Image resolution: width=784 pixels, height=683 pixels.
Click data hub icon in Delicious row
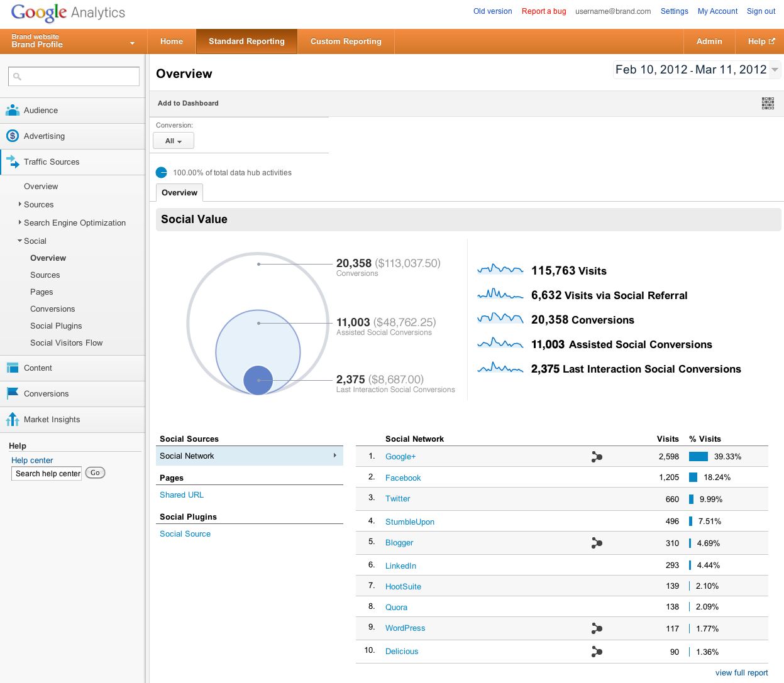(597, 652)
